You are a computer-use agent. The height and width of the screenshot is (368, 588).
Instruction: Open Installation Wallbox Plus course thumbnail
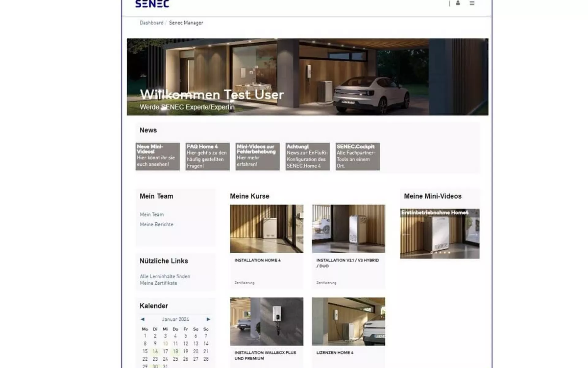[266, 321]
